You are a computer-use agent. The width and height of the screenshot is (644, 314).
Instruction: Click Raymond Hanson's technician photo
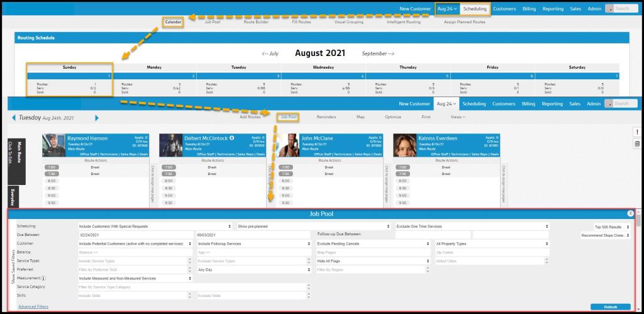53,145
